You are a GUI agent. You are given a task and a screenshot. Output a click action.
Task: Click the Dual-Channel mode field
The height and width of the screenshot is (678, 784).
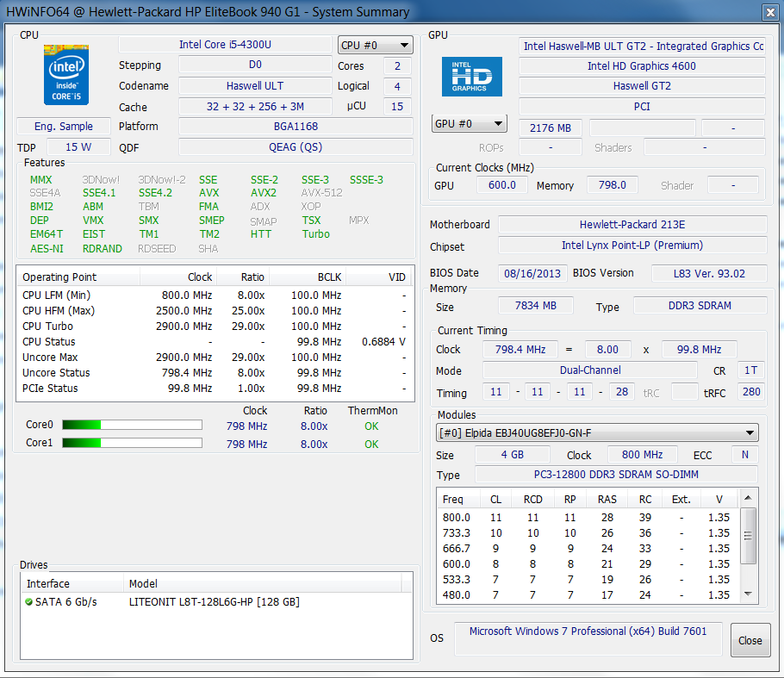(590, 370)
